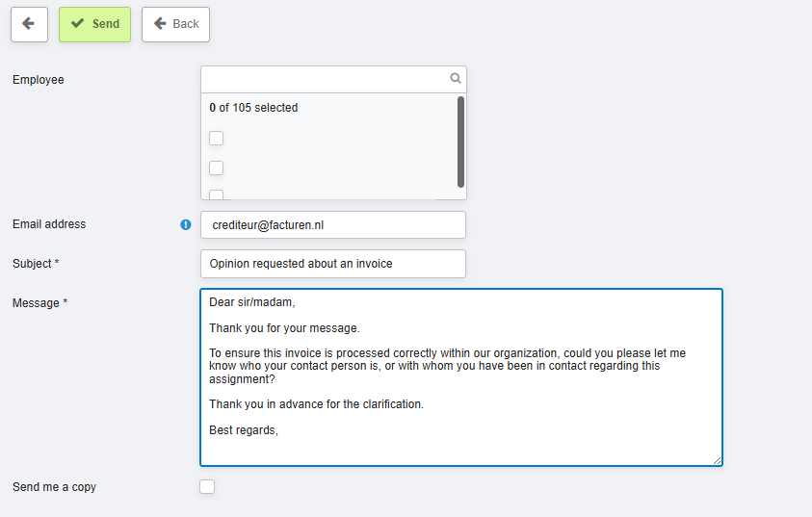Image resolution: width=812 pixels, height=517 pixels.
Task: Enable the Send me a copy checkbox
Action: point(207,487)
